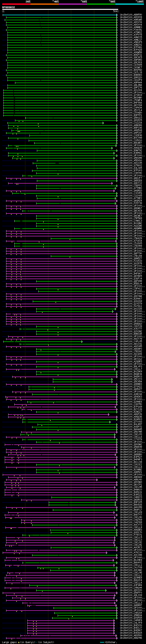This screenshot has width=146, height=644.
Task: Open hit UniRef100_A7QWX2
Action: pyautogui.click(x=131, y=32)
